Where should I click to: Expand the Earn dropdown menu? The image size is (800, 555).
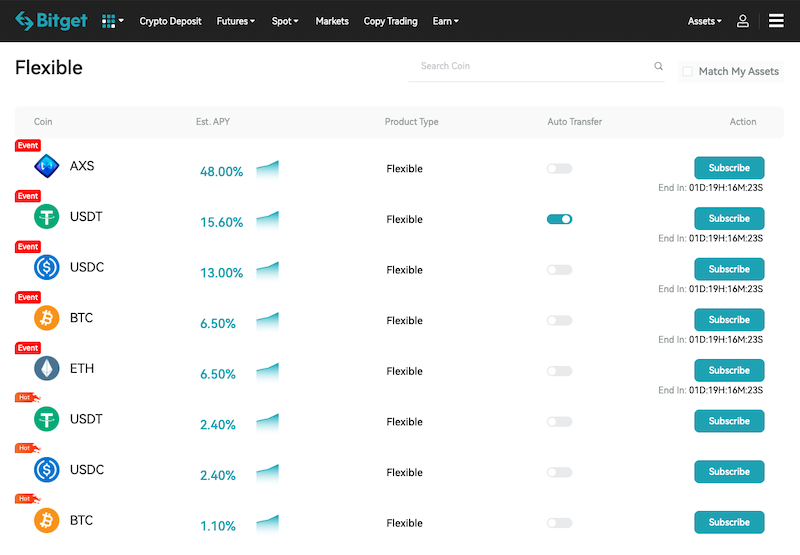pyautogui.click(x=445, y=21)
